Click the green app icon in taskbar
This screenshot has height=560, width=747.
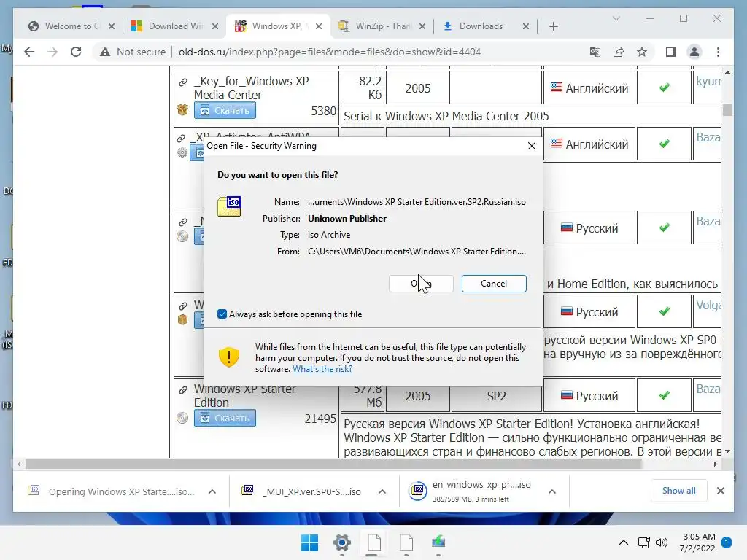click(438, 542)
